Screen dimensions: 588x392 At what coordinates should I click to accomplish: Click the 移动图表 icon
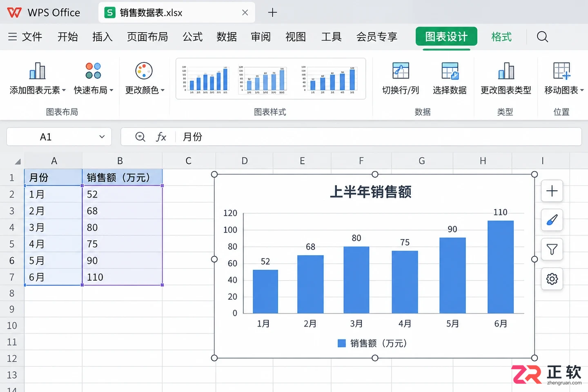point(562,71)
